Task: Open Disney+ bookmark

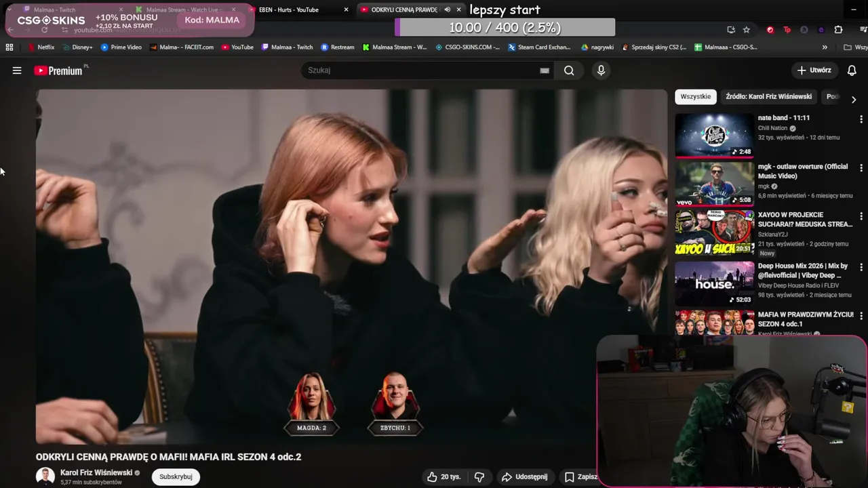Action: [x=77, y=47]
